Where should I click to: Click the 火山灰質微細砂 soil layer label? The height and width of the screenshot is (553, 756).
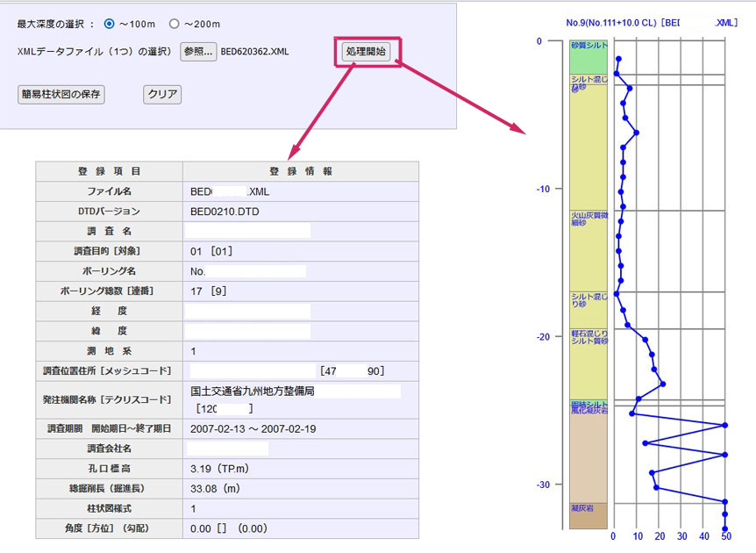588,219
